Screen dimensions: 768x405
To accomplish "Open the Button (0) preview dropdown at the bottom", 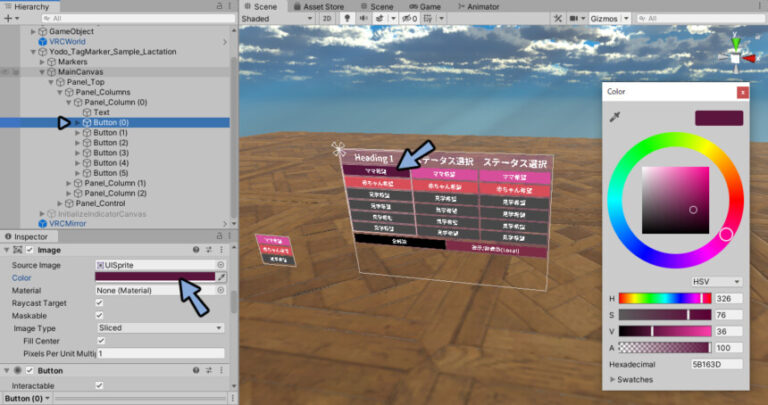I will (x=26, y=398).
